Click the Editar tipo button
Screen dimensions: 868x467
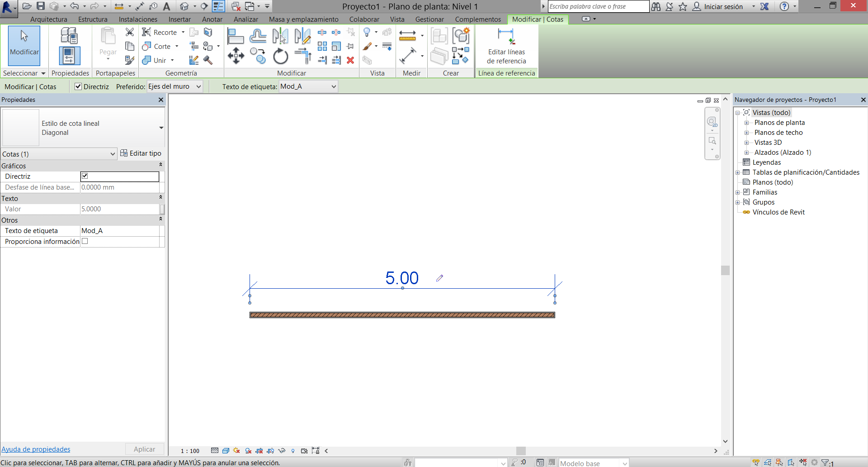[141, 153]
